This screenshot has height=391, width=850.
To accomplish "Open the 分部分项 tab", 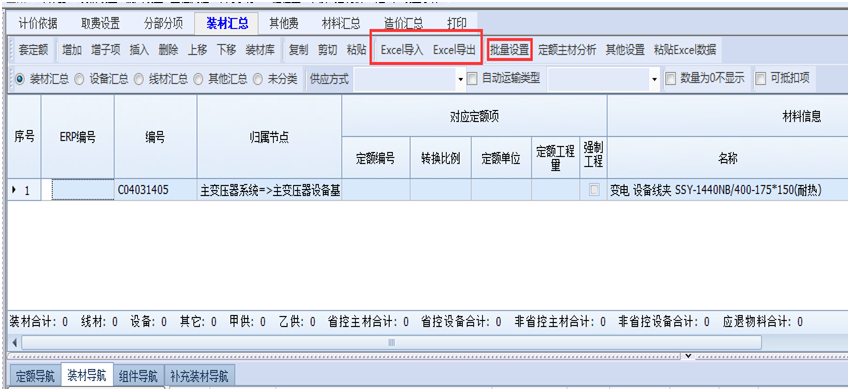I will pyautogui.click(x=163, y=23).
